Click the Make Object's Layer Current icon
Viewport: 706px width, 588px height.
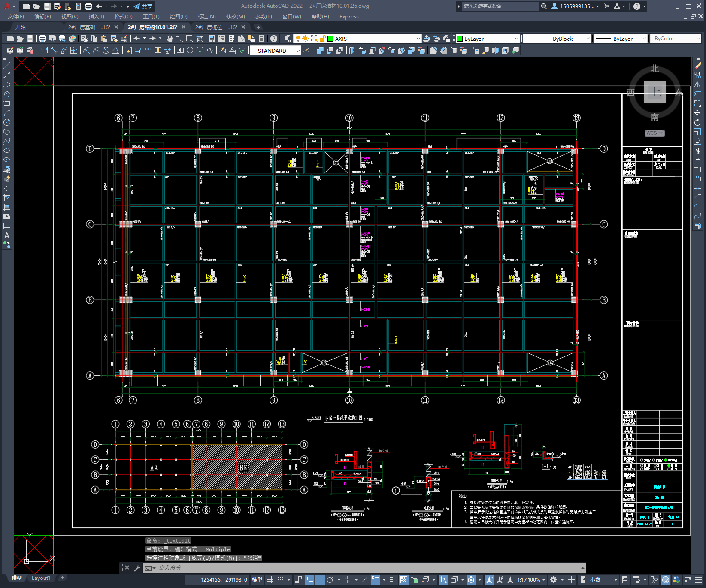coord(427,39)
